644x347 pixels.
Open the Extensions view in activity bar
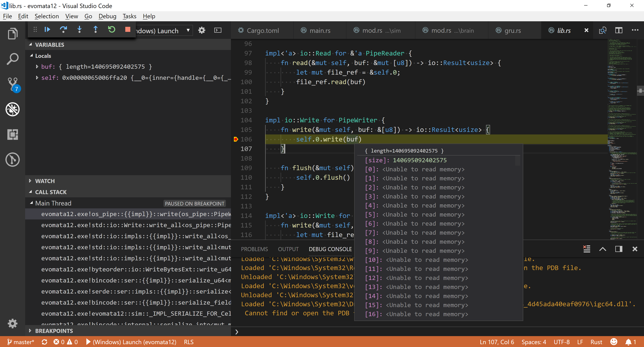(x=13, y=134)
